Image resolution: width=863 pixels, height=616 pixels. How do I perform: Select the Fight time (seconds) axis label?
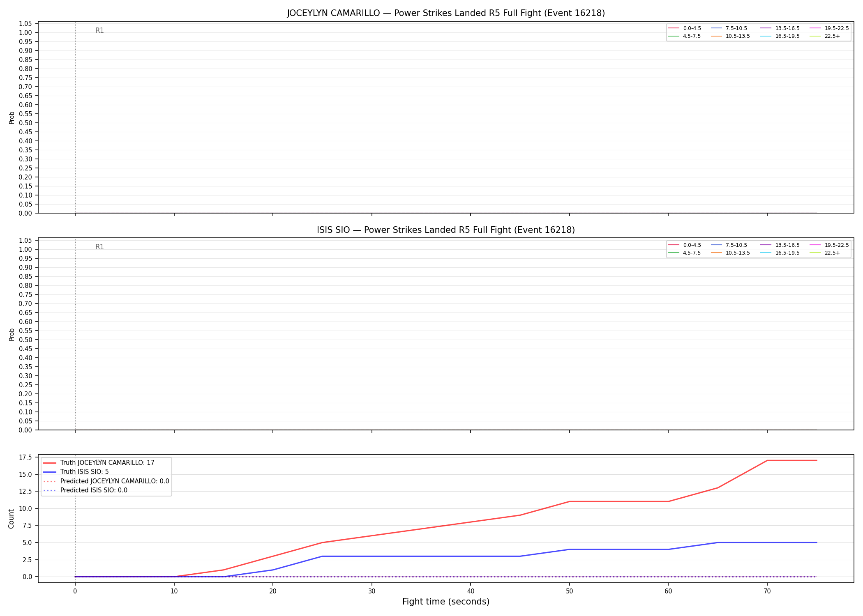446,602
